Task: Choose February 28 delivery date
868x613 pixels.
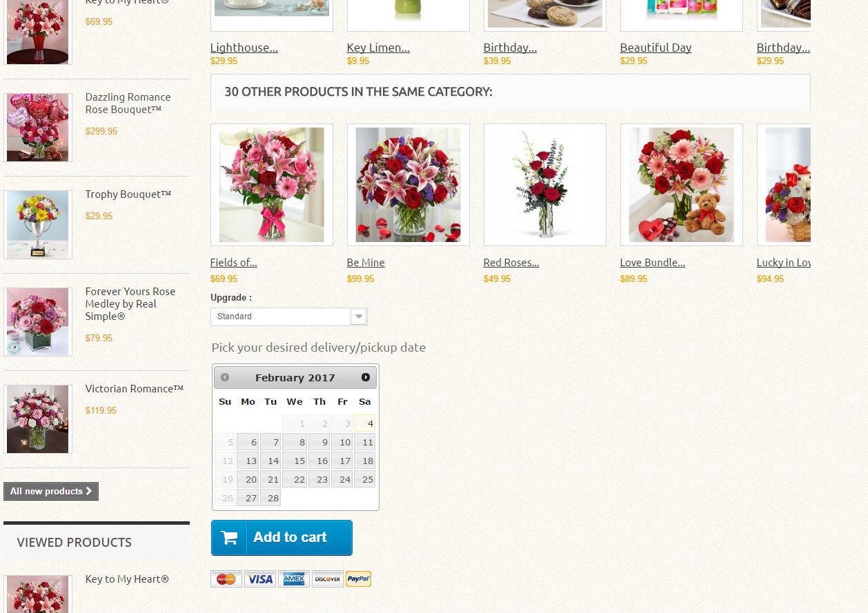Action: [270, 498]
